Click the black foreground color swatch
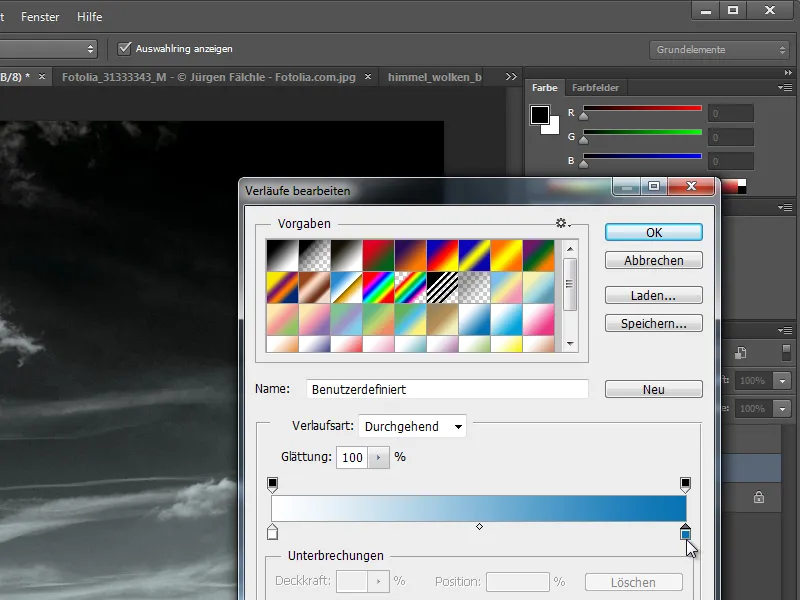 [x=539, y=115]
